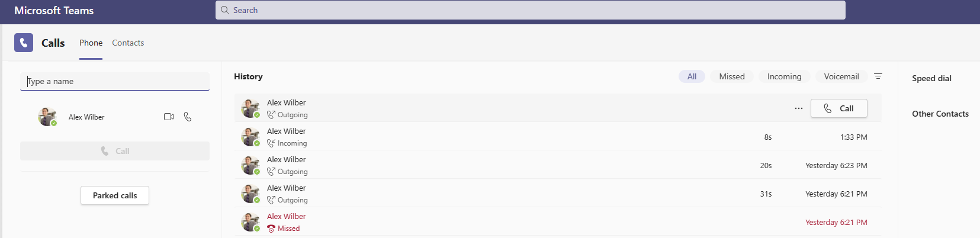The height and width of the screenshot is (238, 980).
Task: Click the purple Calls app icon
Action: click(24, 43)
